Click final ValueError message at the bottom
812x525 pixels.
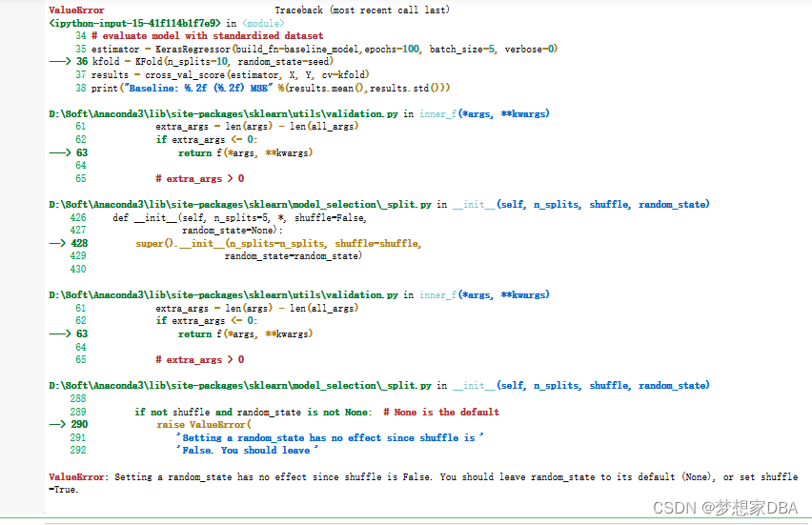pyautogui.click(x=423, y=483)
